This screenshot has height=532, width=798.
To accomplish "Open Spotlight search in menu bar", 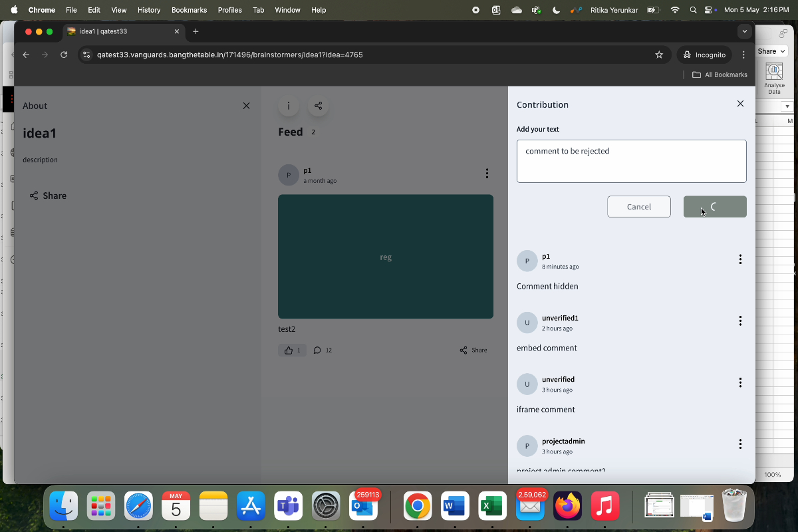I will [694, 10].
